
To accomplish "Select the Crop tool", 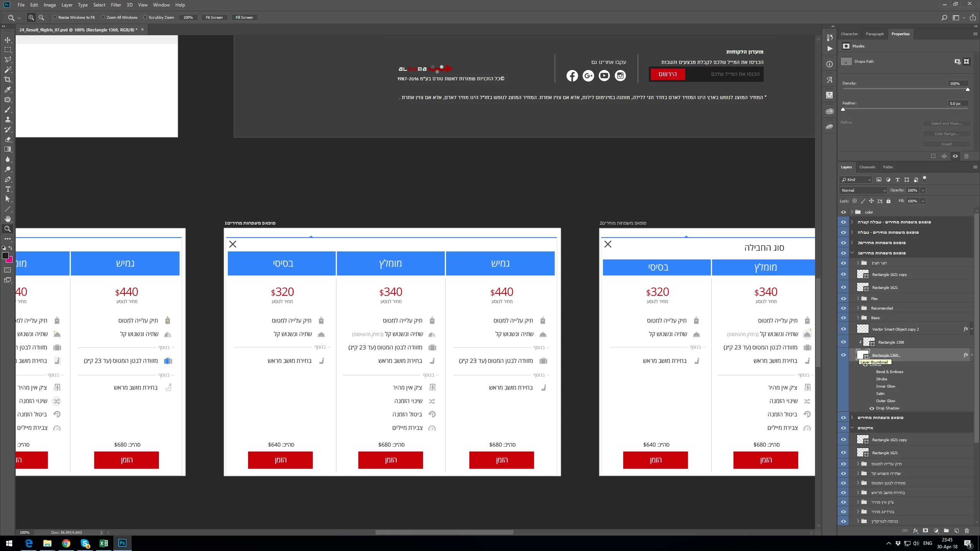I will 8,80.
